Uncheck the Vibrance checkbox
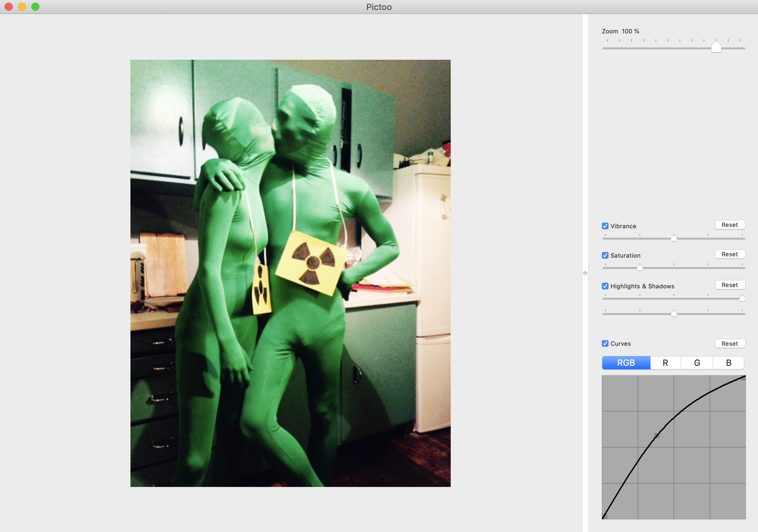The image size is (758, 532). 605,226
